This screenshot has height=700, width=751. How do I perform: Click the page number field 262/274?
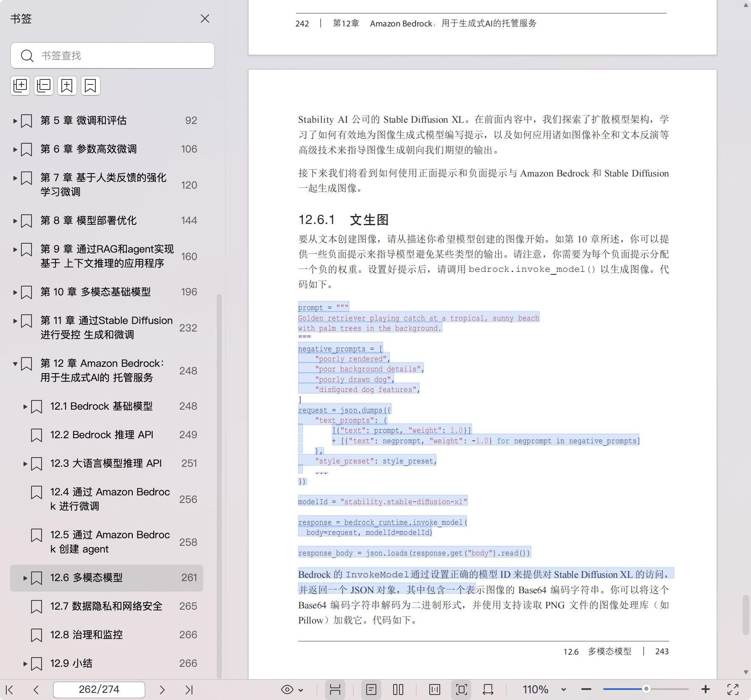99,689
